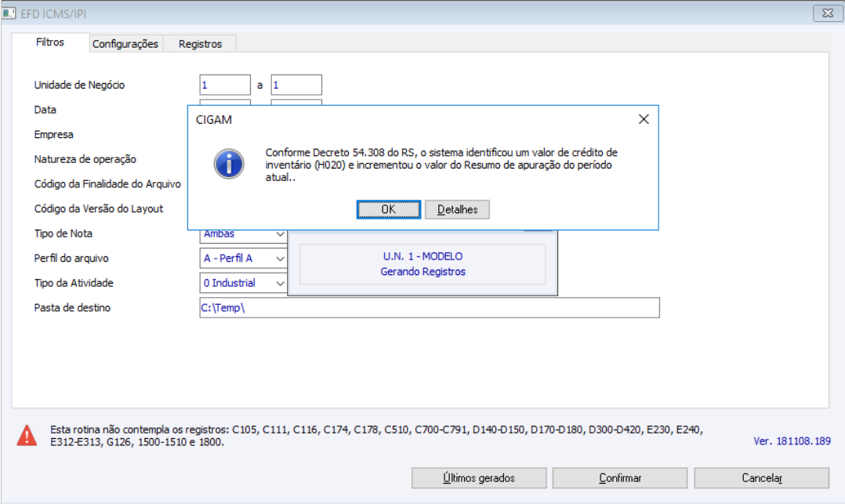
Task: Click the Pasta de destino path field
Action: tap(430, 308)
